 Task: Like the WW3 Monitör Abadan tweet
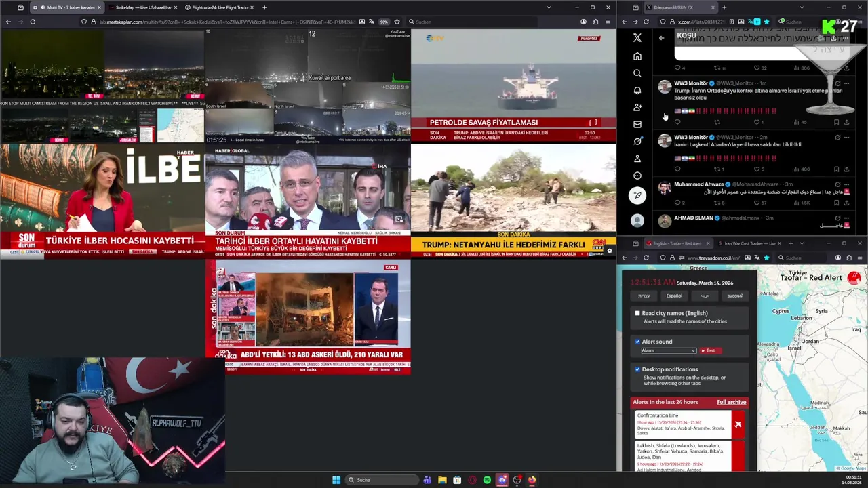click(x=756, y=169)
